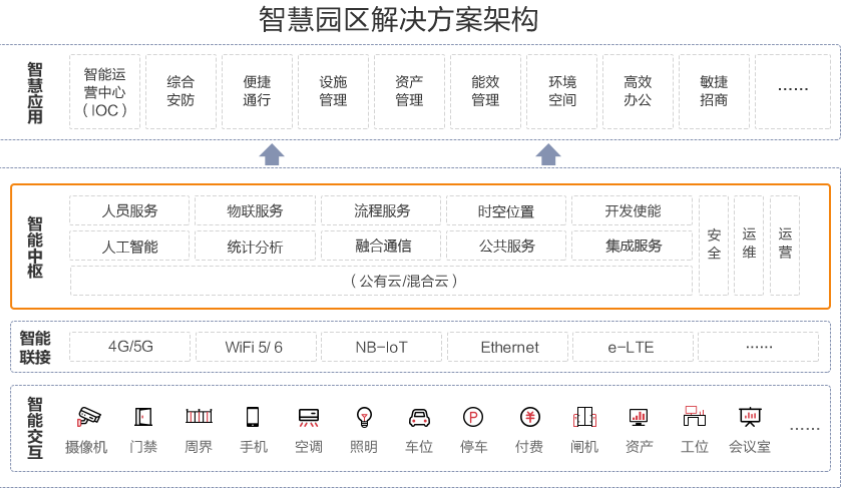Click the right upward arrow below 环境空间

548,154
